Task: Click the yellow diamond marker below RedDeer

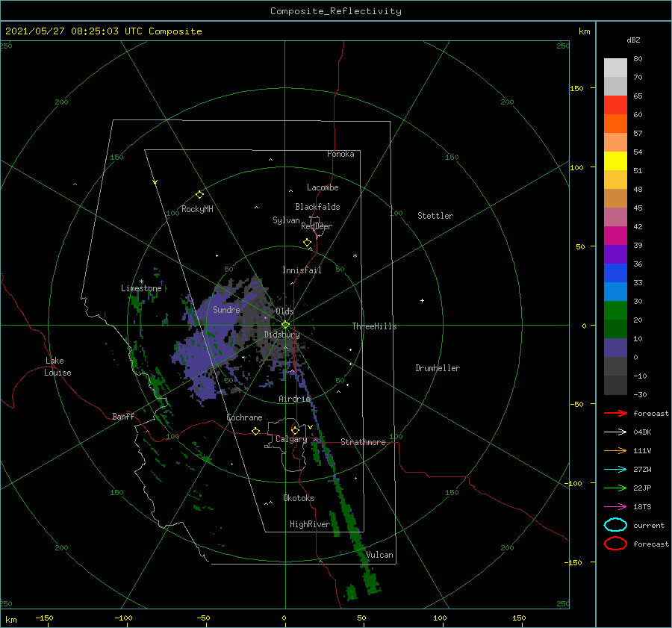Action: coord(307,243)
